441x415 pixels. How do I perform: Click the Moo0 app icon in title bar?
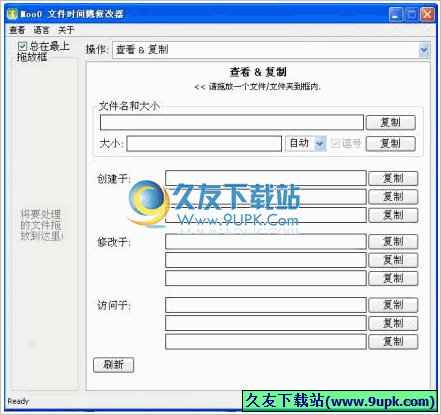[13, 14]
